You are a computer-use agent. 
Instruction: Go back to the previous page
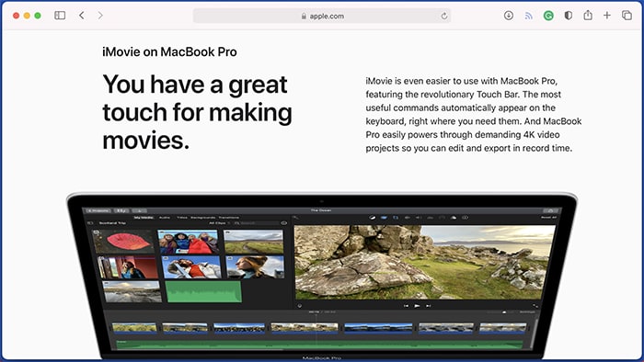pyautogui.click(x=82, y=16)
